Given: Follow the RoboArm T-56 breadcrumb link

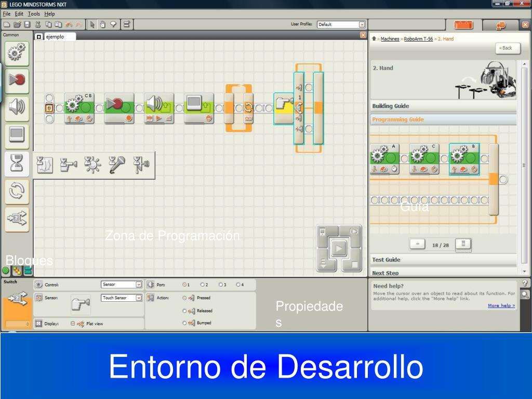Looking at the screenshot, I should (418, 39).
